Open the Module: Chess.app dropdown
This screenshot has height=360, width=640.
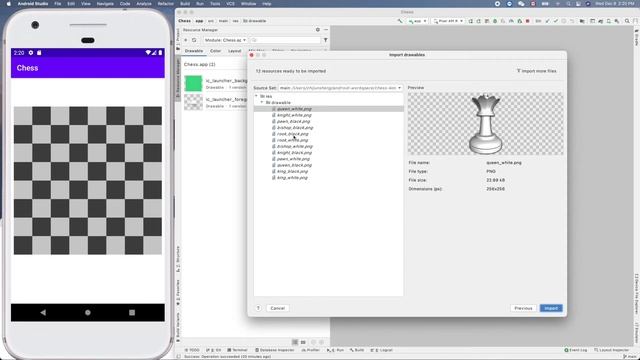225,40
